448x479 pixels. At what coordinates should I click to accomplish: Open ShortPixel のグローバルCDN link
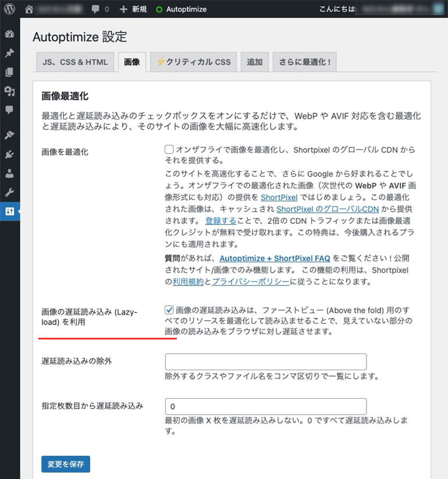coord(328,209)
